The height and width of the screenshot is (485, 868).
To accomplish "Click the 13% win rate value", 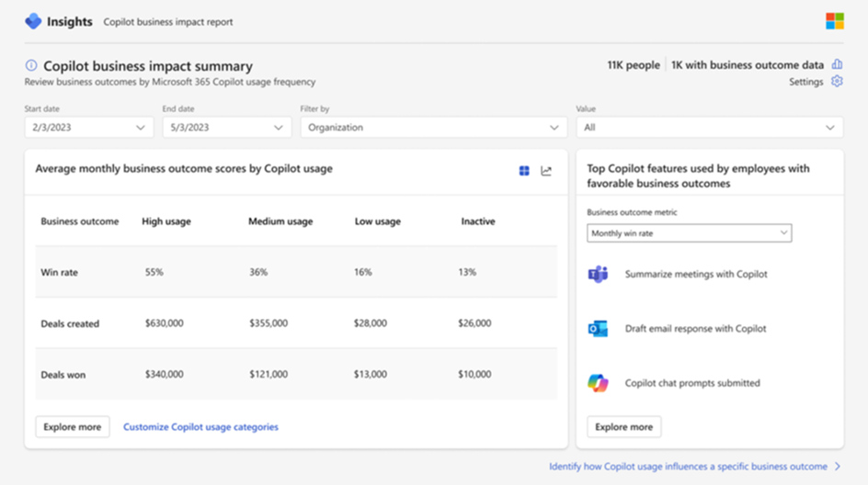I will 467,272.
